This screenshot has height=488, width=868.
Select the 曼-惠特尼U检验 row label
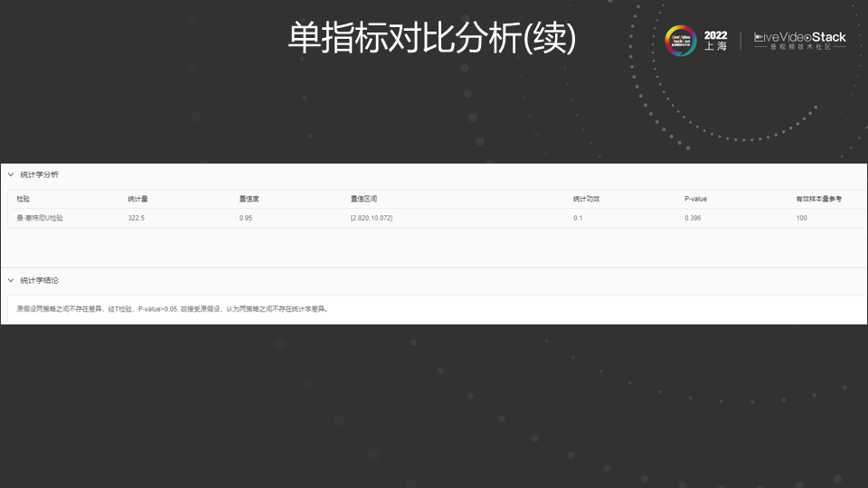coord(40,218)
